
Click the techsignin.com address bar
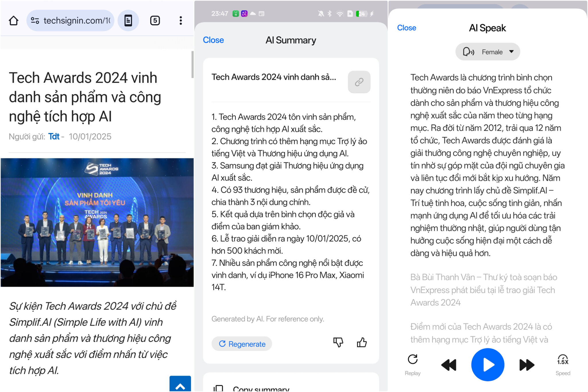tap(70, 20)
